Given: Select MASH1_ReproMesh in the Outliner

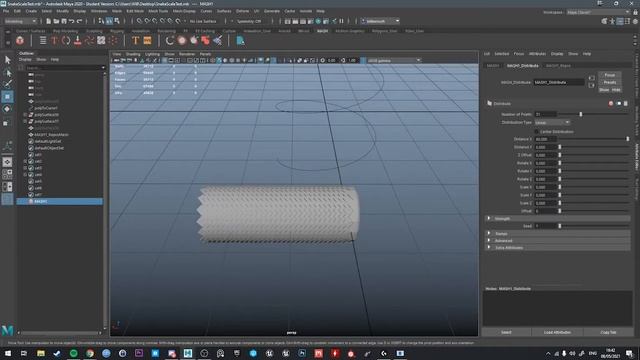Looking at the screenshot, I should (51, 135).
